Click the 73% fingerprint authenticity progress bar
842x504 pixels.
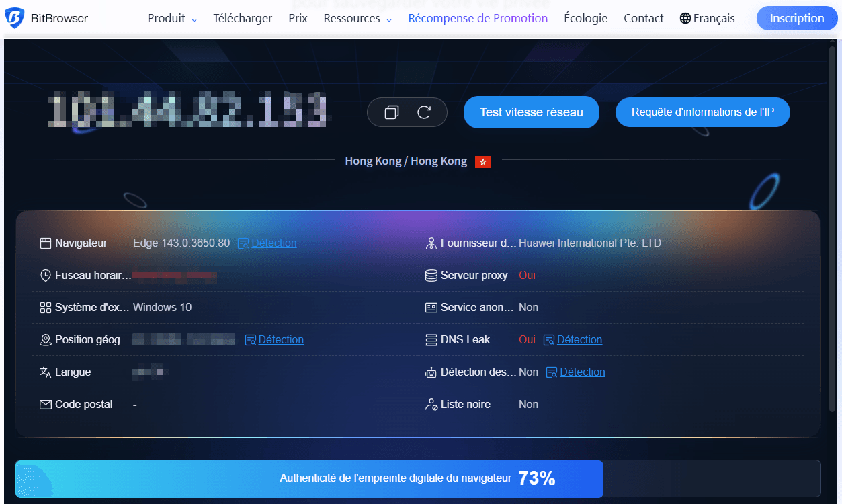[x=417, y=478]
